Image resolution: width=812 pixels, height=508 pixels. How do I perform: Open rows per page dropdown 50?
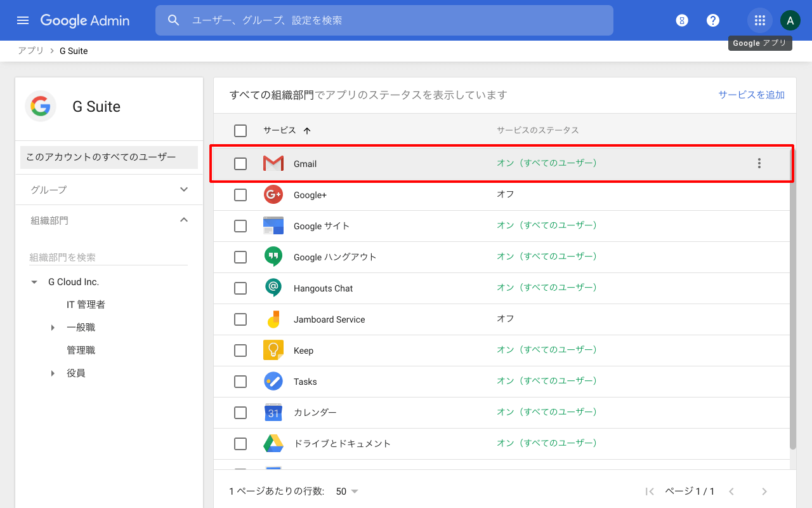(347, 491)
